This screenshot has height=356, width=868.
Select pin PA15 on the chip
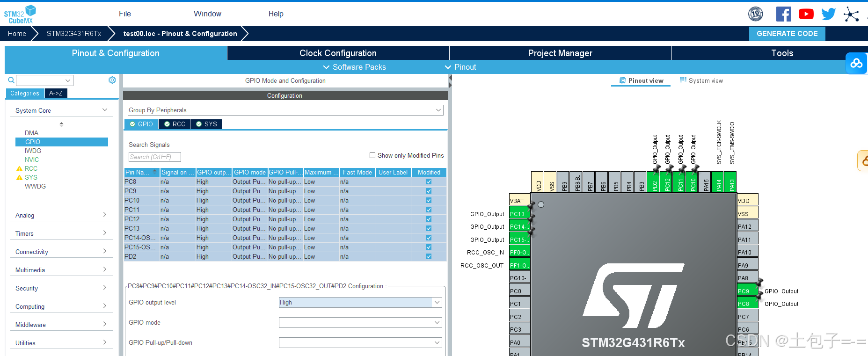[x=706, y=182]
